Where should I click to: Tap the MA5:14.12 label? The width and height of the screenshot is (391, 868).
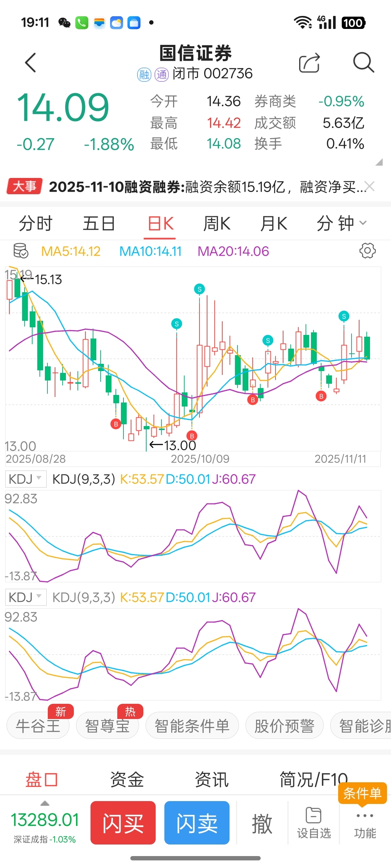pyautogui.click(x=71, y=251)
